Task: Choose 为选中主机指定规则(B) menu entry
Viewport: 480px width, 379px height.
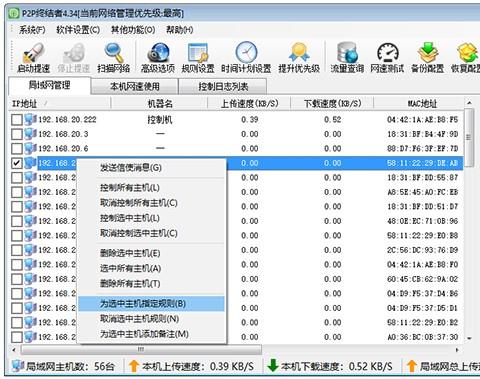Action: click(152, 303)
